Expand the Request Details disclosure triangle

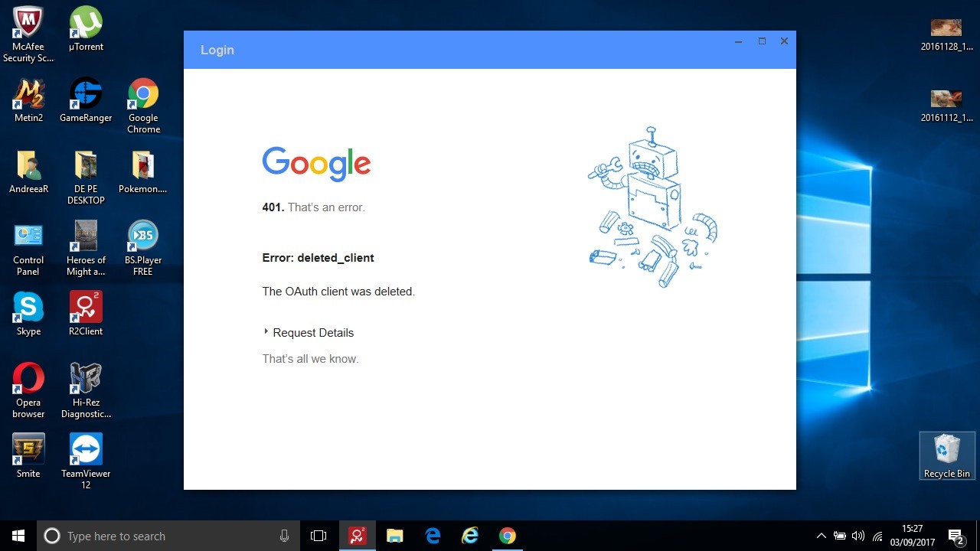click(266, 332)
